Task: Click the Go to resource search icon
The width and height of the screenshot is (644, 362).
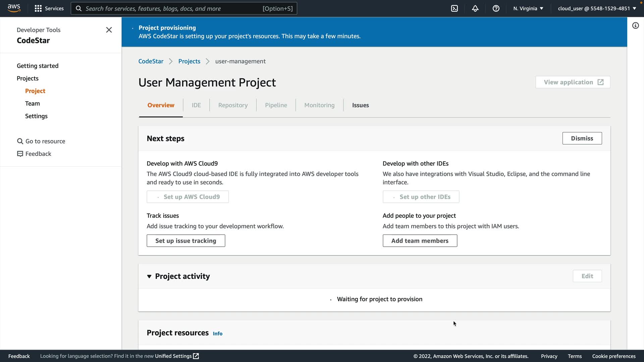Action: [x=20, y=141]
